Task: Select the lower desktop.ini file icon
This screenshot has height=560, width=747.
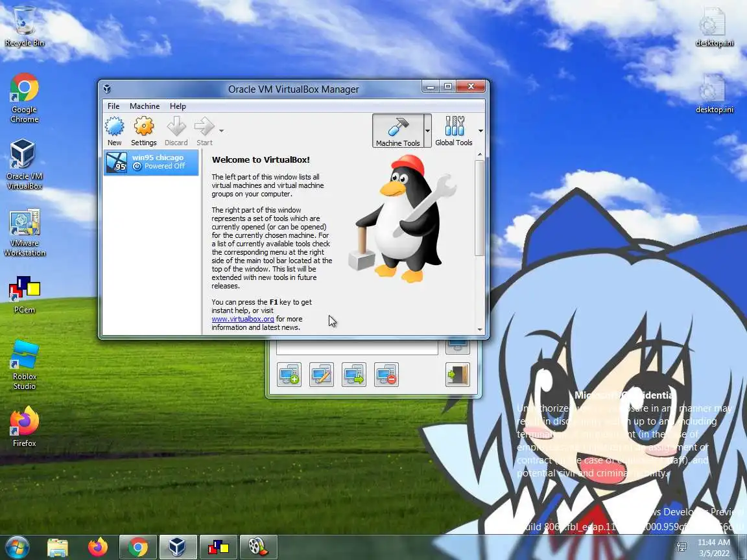Action: click(714, 93)
